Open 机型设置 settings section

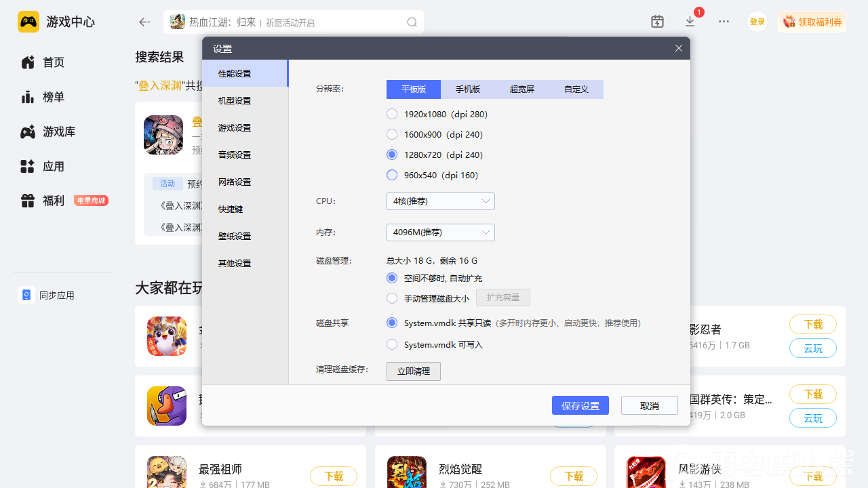[x=235, y=100]
